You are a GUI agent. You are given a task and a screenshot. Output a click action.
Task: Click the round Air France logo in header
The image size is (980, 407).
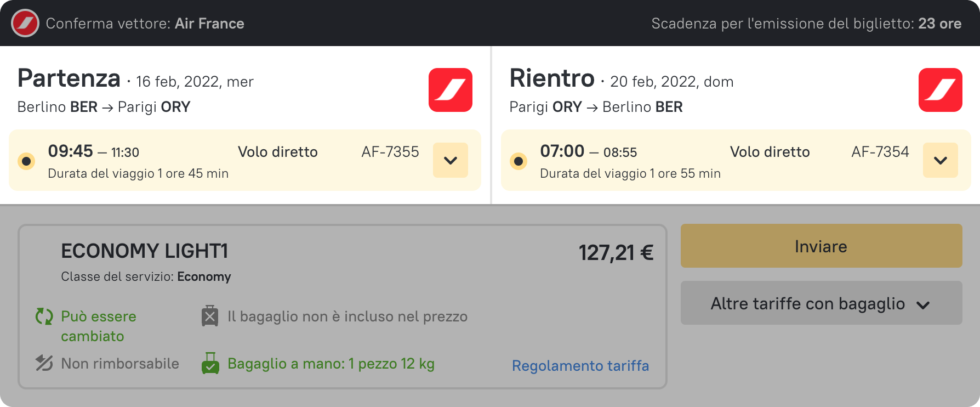(x=25, y=24)
